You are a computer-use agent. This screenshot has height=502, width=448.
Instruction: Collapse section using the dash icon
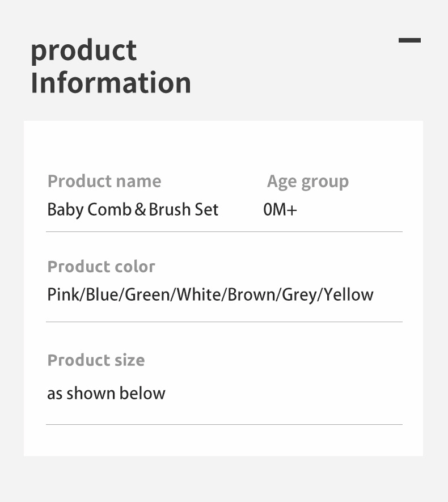click(x=409, y=40)
